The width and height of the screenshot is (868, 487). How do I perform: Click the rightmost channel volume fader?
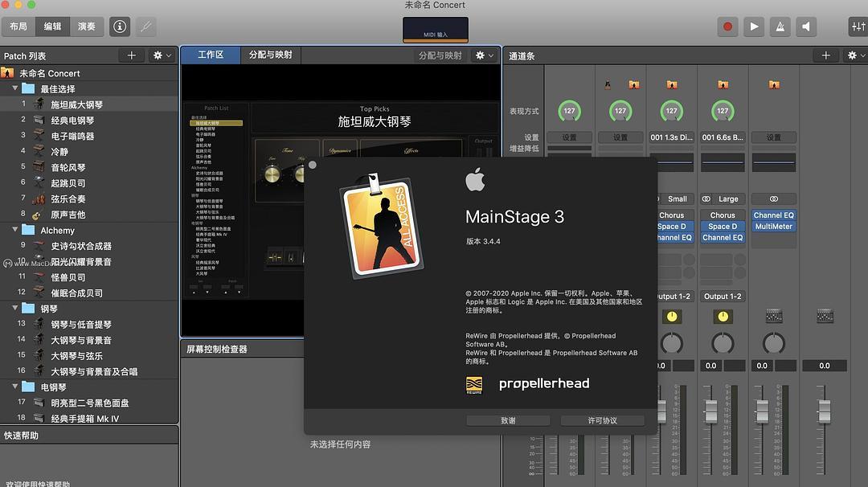[825, 411]
